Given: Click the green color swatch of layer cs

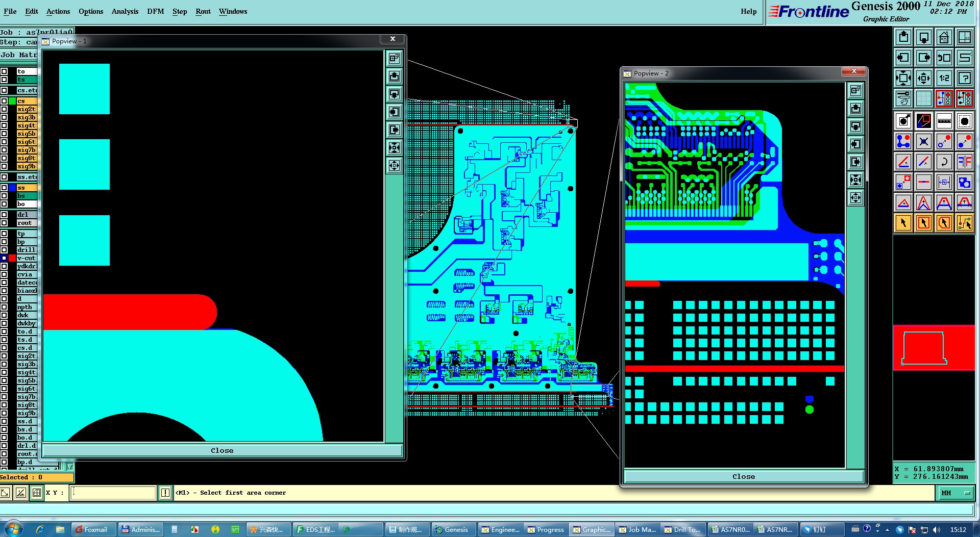Looking at the screenshot, I should [12, 101].
